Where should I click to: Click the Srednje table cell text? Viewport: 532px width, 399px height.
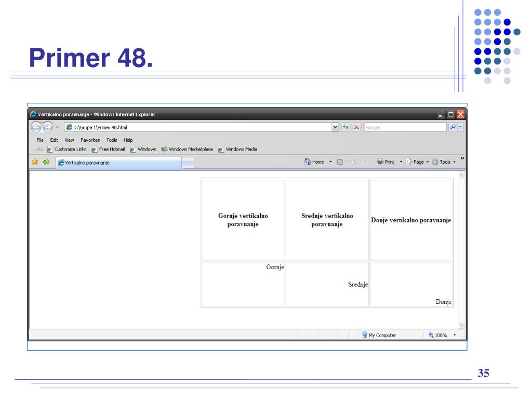[358, 284]
